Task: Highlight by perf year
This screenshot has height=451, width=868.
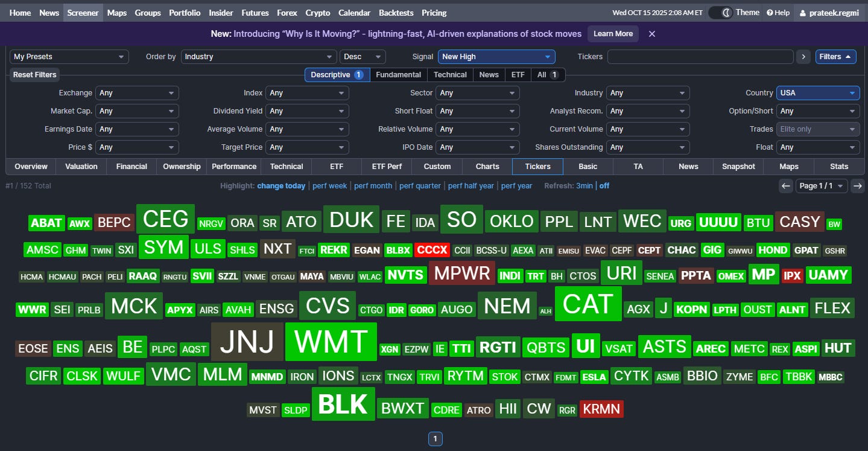Action: (516, 186)
